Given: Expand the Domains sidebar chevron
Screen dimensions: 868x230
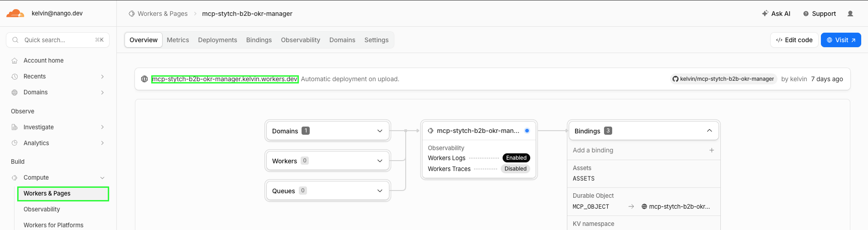Looking at the screenshot, I should click(102, 92).
